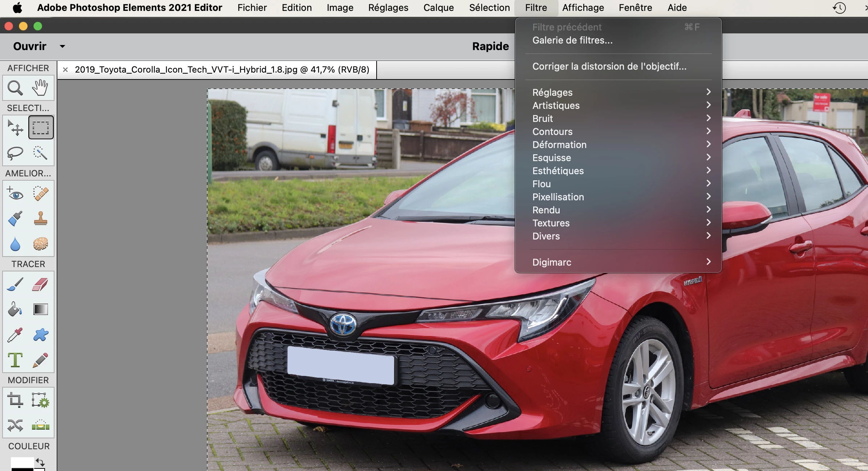This screenshot has height=471, width=868.
Task: Choose the Lasso selection tool
Action: (15, 153)
